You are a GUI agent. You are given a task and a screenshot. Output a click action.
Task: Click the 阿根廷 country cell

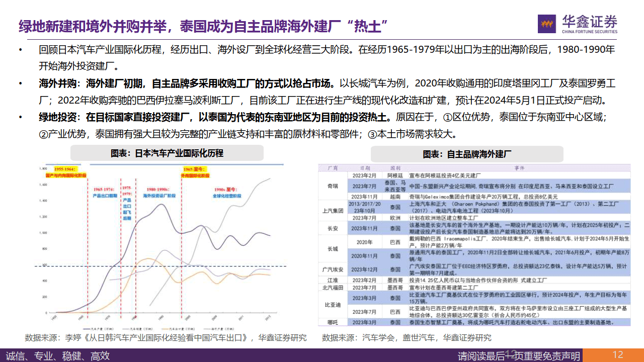[x=395, y=175]
